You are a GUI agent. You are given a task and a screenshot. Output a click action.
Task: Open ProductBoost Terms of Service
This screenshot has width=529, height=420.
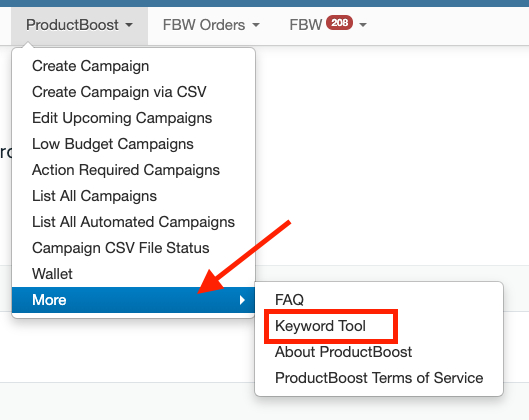coord(379,378)
